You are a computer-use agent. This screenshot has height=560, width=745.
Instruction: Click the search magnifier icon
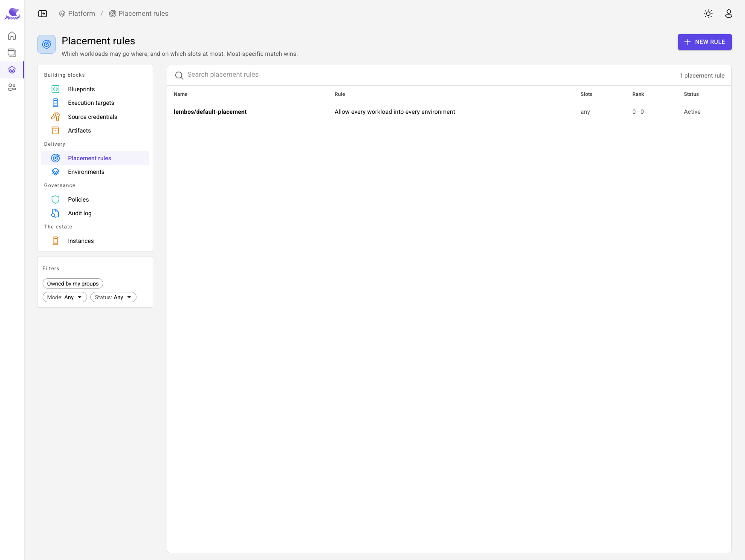pos(179,75)
